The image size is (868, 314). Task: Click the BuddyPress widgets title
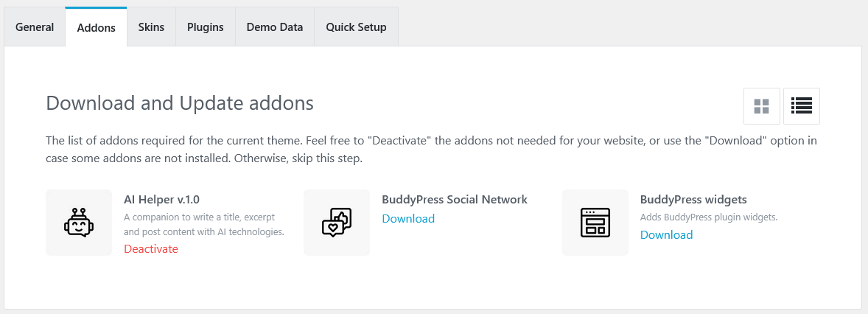[x=693, y=199]
